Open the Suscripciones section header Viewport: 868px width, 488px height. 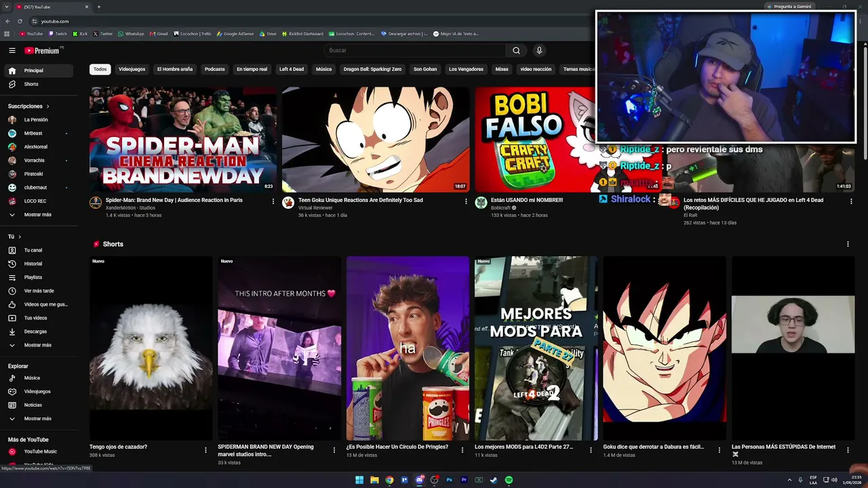(28, 106)
